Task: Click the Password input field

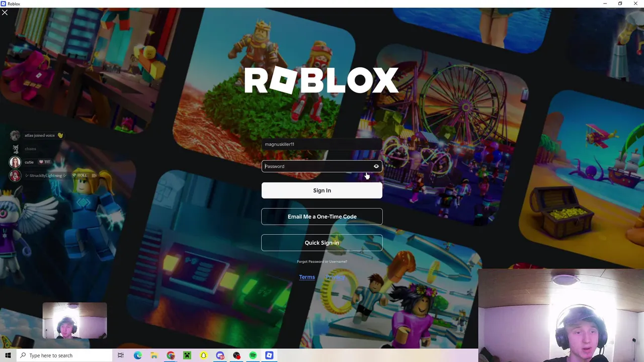Action: 322,166
